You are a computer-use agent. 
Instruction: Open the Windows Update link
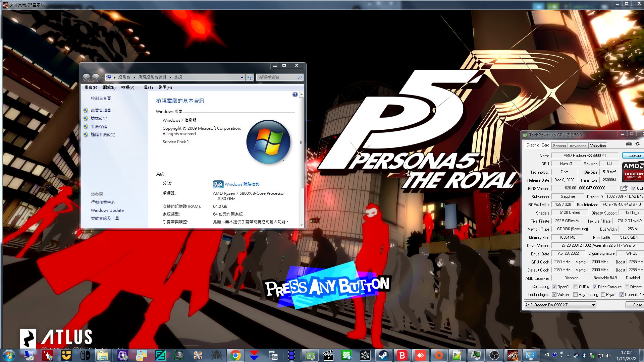click(107, 210)
